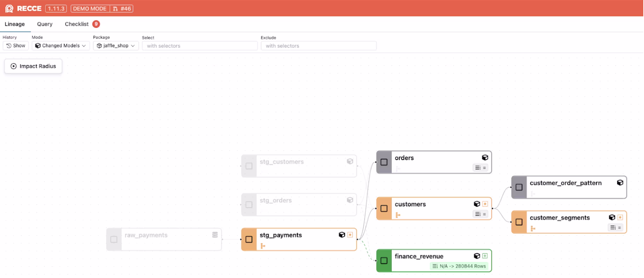Open pull request #46 link
644x278 pixels.
[122, 8]
